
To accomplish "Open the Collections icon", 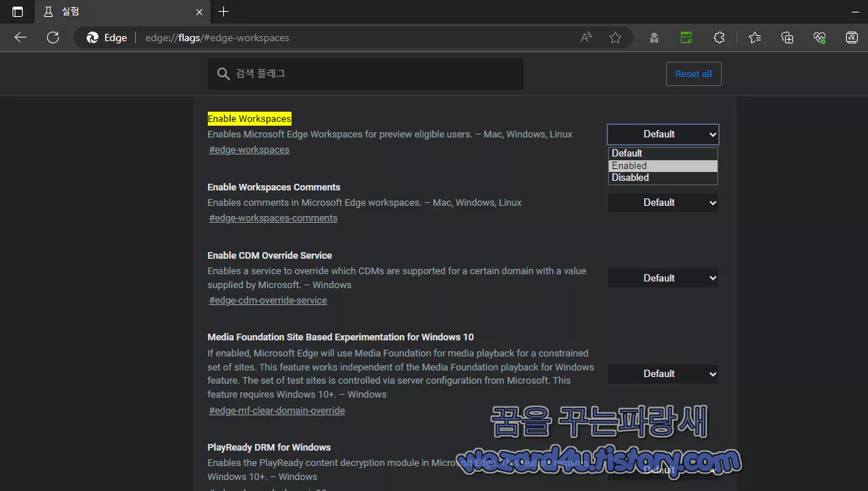I will click(787, 37).
